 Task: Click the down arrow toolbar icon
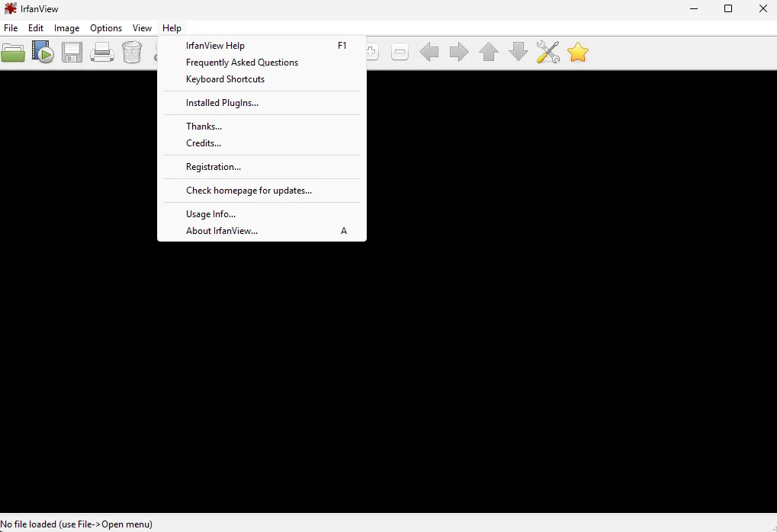(x=519, y=53)
